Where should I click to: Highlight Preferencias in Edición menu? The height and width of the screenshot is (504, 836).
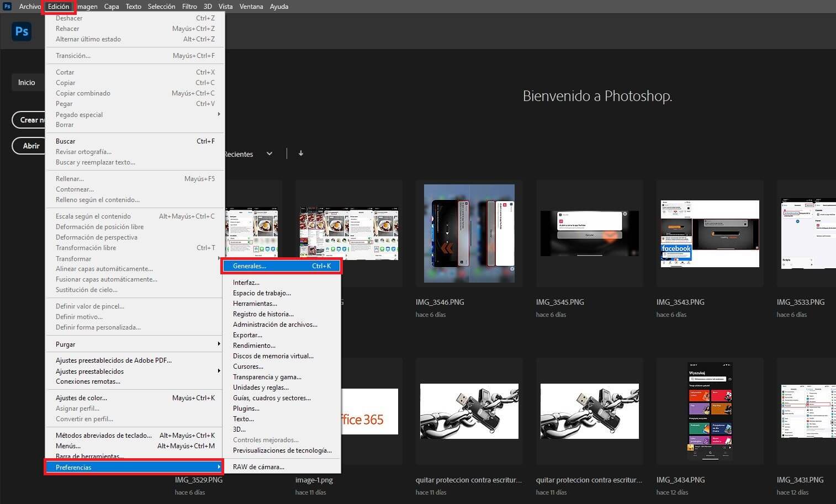coord(134,467)
